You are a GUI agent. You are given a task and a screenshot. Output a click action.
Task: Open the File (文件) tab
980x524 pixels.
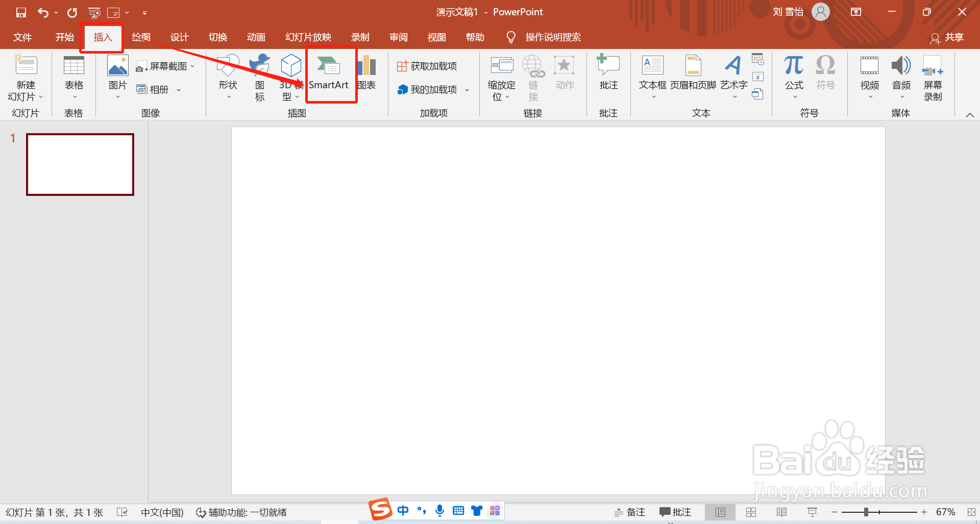[22, 37]
